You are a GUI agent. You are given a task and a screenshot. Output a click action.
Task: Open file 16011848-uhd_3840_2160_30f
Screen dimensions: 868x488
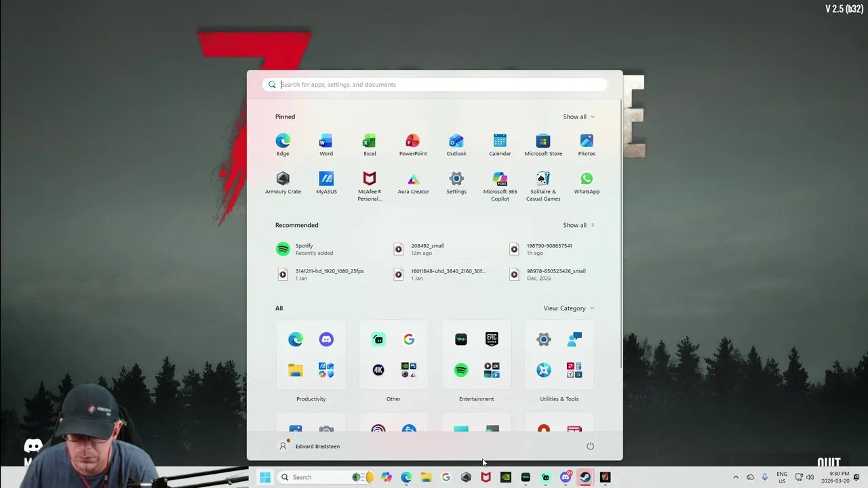[x=441, y=274]
